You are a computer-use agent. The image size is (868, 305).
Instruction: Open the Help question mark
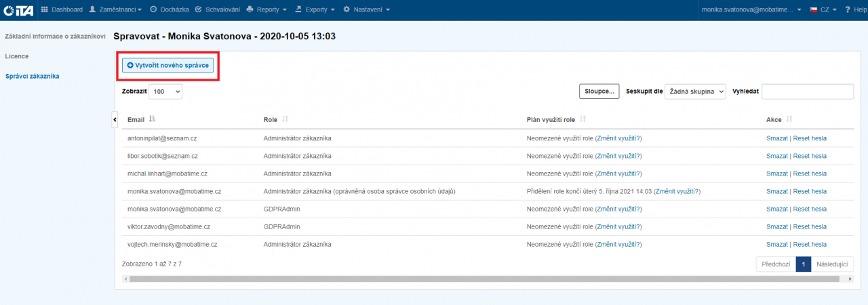(x=856, y=9)
